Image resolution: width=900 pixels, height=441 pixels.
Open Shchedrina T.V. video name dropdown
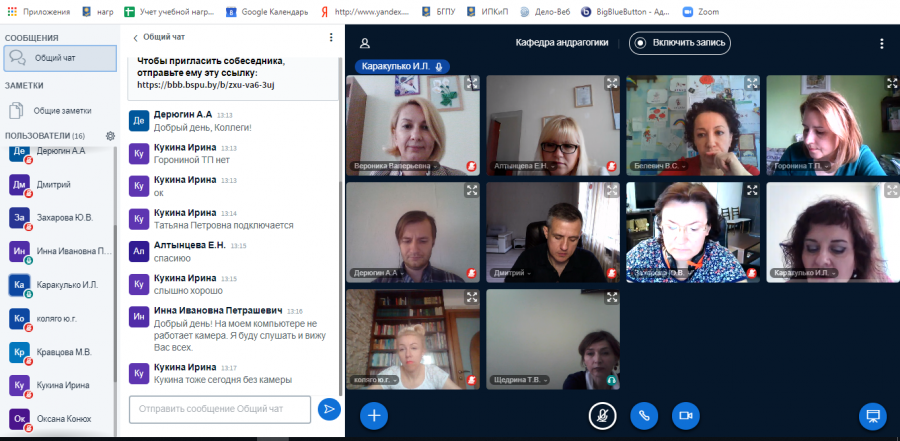[x=521, y=380]
